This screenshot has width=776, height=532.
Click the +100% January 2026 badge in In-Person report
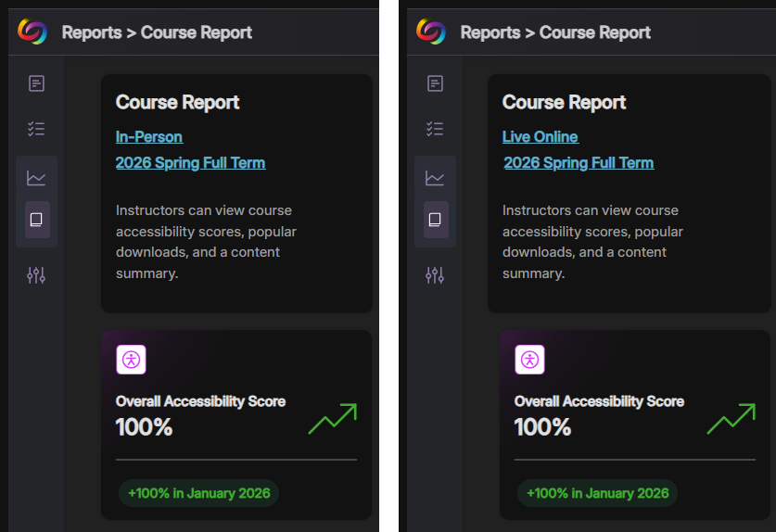coord(198,493)
